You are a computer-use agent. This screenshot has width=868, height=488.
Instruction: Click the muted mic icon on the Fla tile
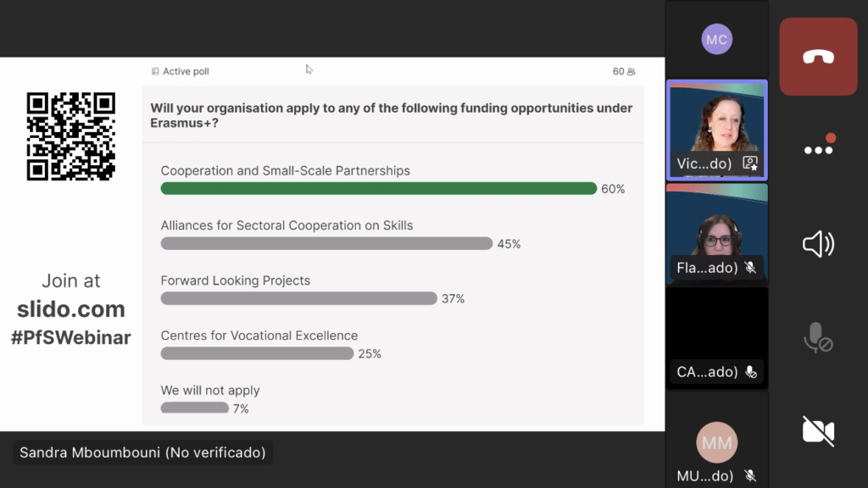pyautogui.click(x=750, y=268)
